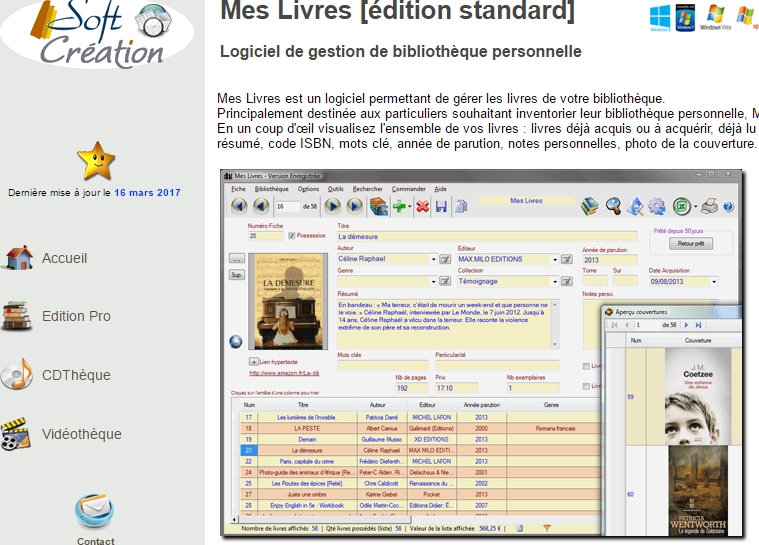Go to Edition Pro page in sidebar
This screenshot has height=545, width=759.
pos(76,316)
